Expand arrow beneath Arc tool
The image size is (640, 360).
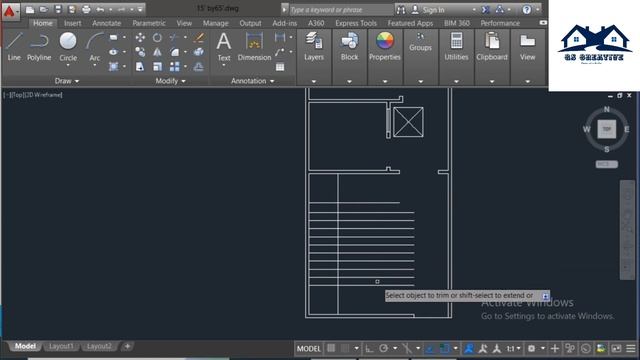(95, 66)
